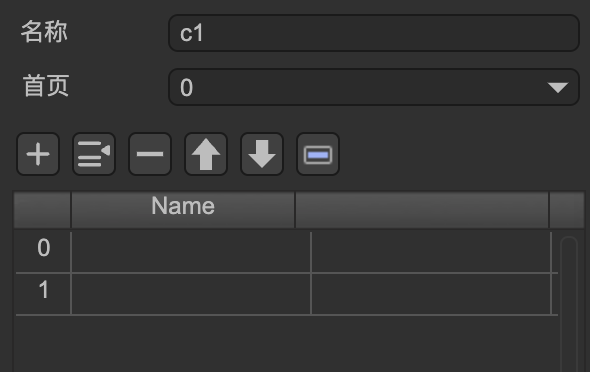Click the Name cell of row 1
This screenshot has height=372, width=590.
coord(191,294)
